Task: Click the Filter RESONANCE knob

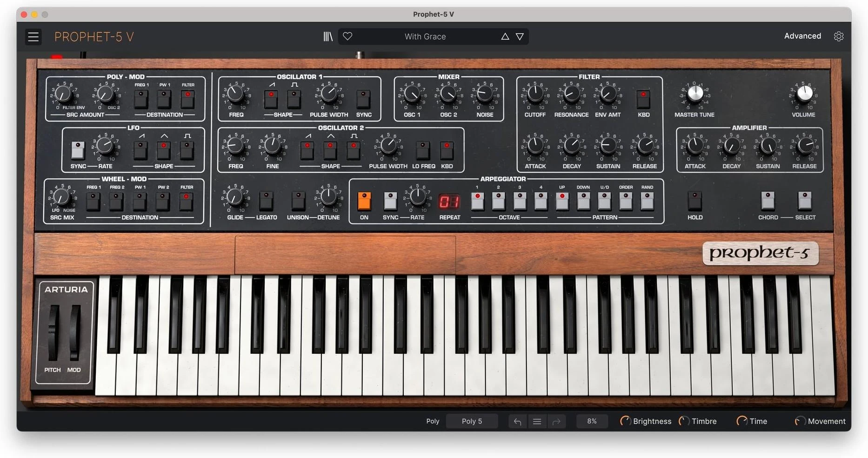Action: (571, 94)
